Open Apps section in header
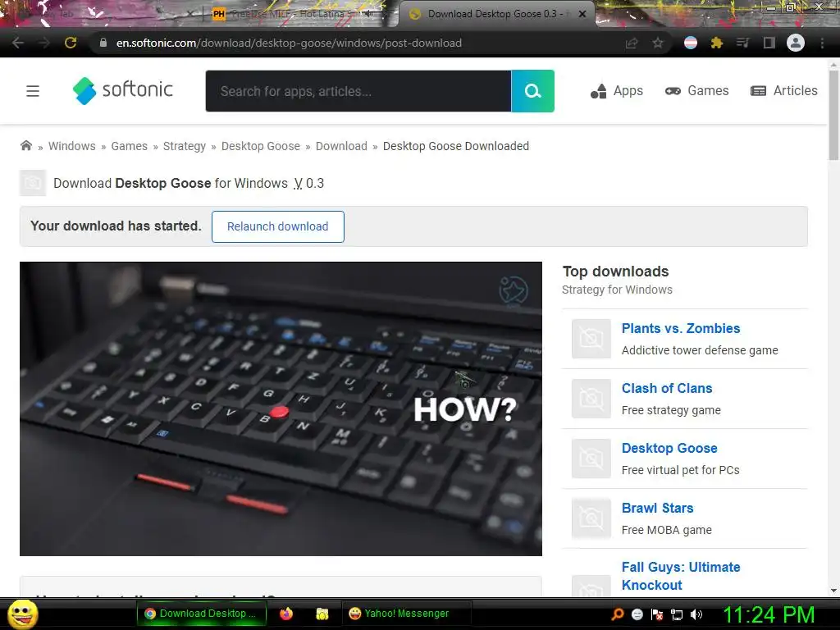This screenshot has height=630, width=840. click(617, 91)
